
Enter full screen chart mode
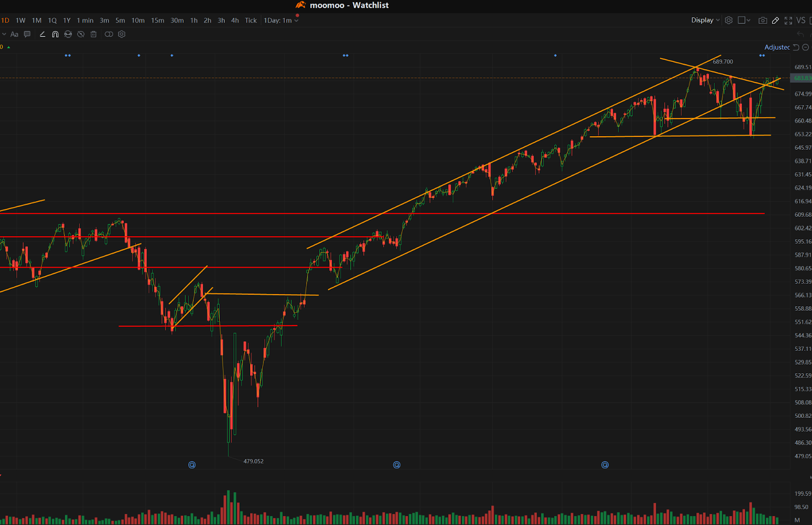[788, 20]
